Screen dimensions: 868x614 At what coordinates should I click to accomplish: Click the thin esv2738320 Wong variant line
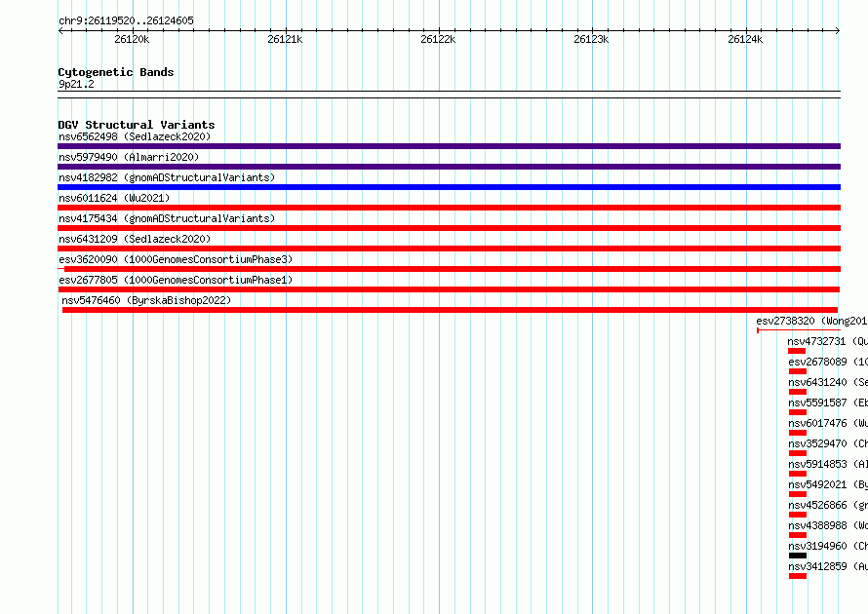[x=799, y=330]
